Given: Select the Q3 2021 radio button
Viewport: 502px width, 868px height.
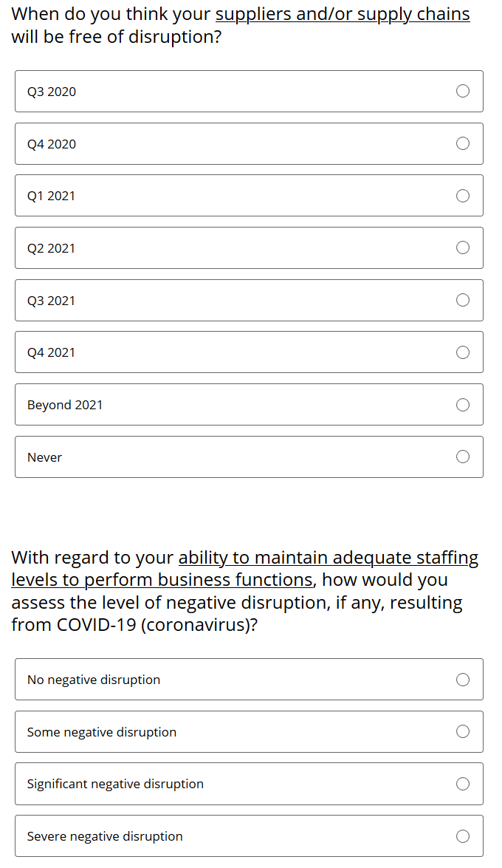Looking at the screenshot, I should coord(463,300).
